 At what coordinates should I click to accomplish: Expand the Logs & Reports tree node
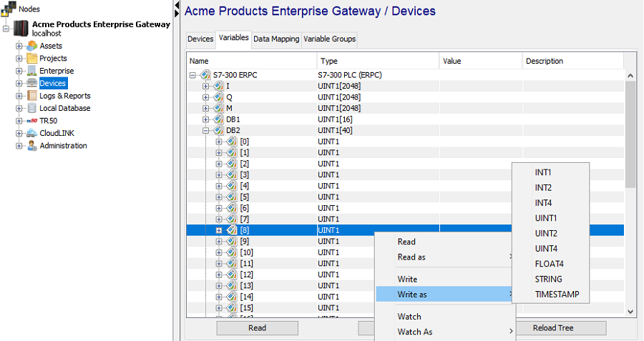coord(19,96)
